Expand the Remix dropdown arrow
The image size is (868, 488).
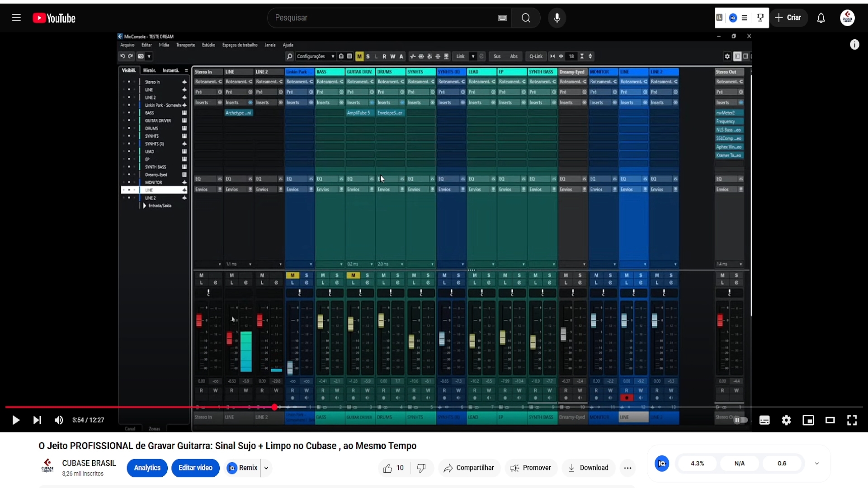pyautogui.click(x=266, y=468)
